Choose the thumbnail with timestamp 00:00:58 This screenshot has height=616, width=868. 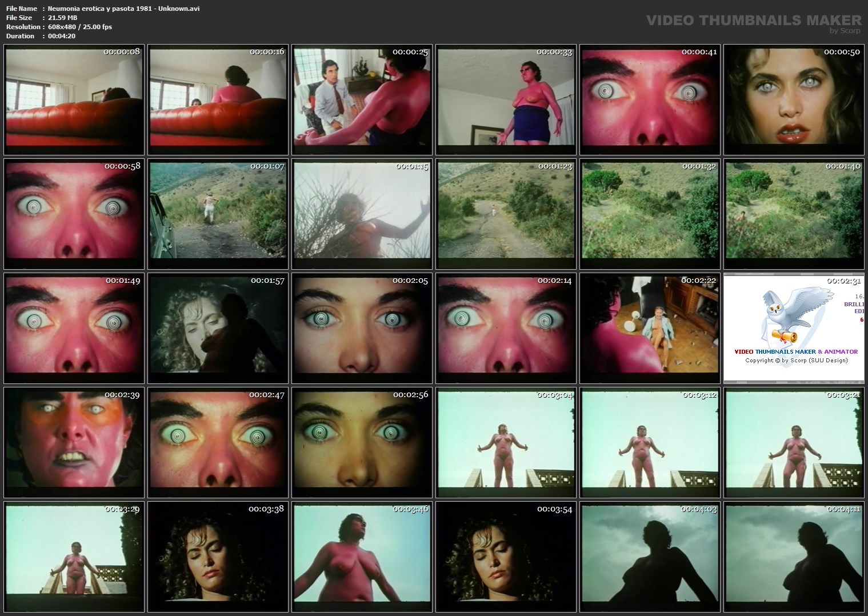point(74,214)
